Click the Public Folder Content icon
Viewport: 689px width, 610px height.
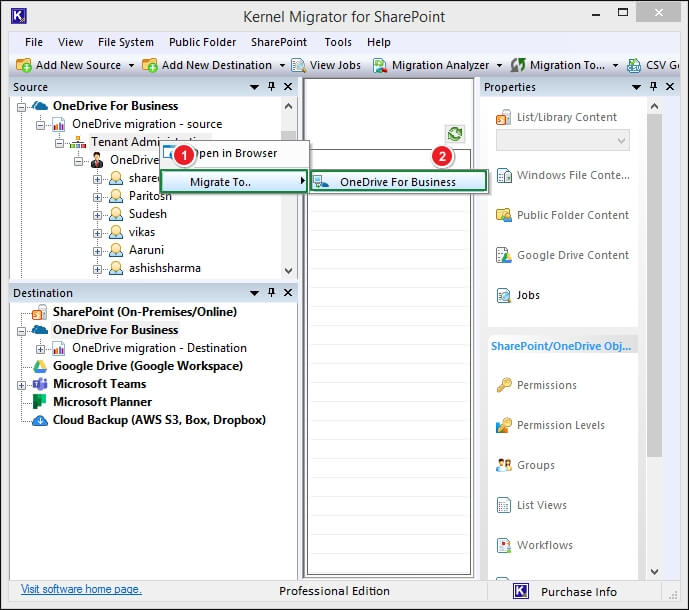504,215
